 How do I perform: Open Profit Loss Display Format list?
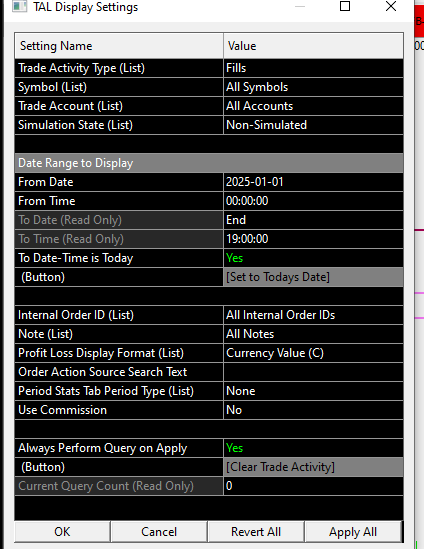click(313, 353)
